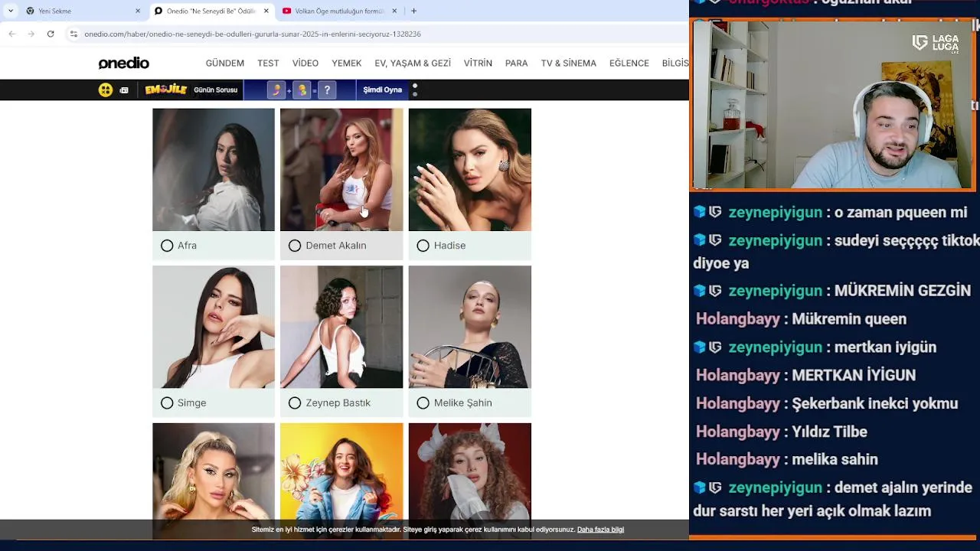980x551 pixels.
Task: Select the Melike Şahin radio button
Action: [x=423, y=403]
